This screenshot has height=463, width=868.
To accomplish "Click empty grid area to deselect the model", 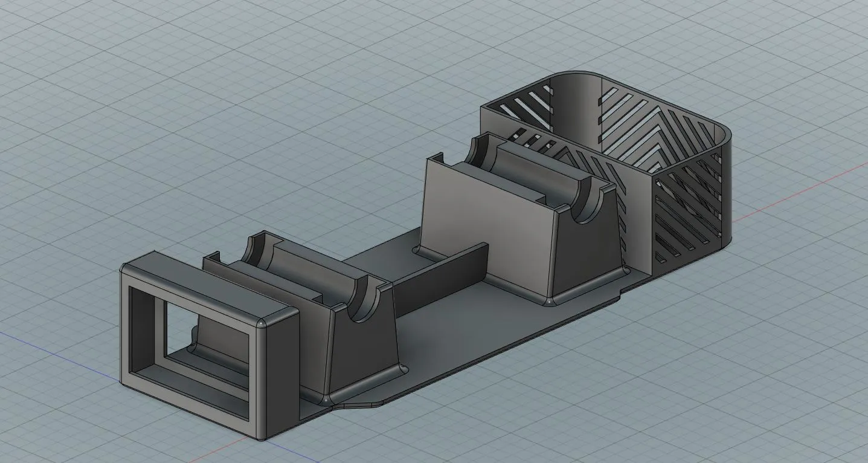I will pyautogui.click(x=181, y=121).
